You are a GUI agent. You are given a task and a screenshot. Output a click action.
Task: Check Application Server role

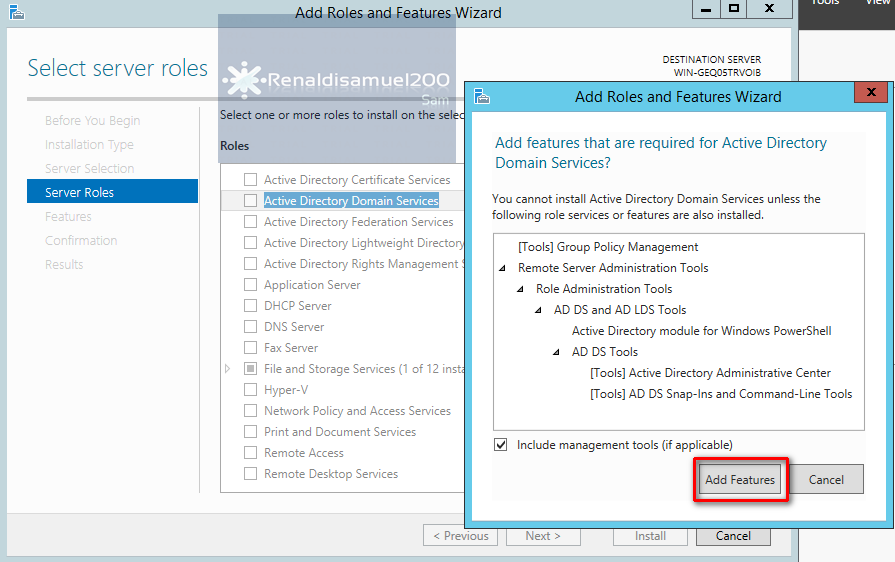[250, 285]
